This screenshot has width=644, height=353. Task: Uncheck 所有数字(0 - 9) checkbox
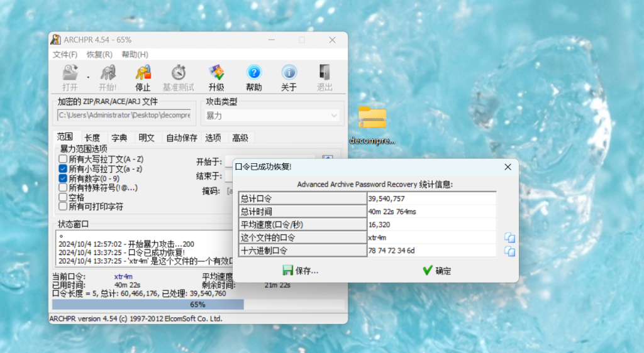(63, 178)
